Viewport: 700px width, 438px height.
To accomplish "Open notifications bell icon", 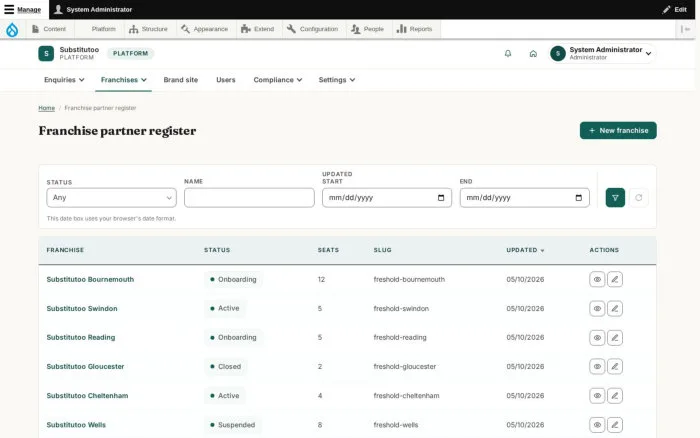I will coord(508,54).
